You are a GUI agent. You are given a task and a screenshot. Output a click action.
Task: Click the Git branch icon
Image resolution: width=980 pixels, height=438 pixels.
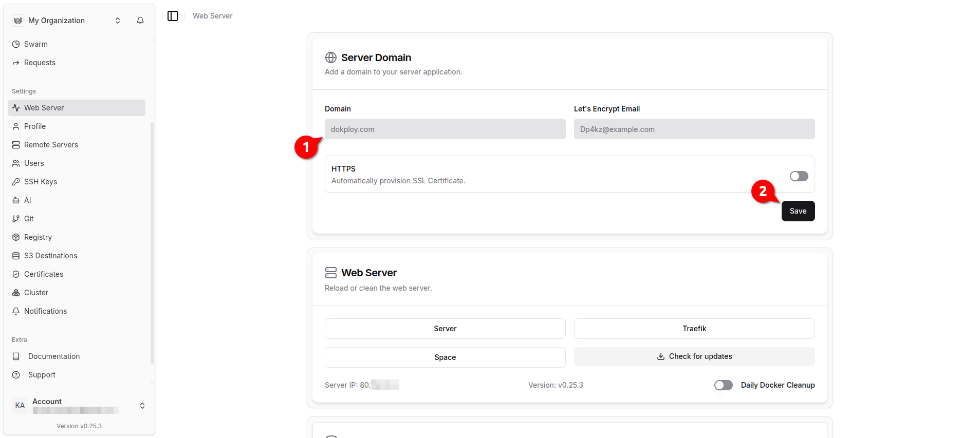pyautogui.click(x=16, y=219)
